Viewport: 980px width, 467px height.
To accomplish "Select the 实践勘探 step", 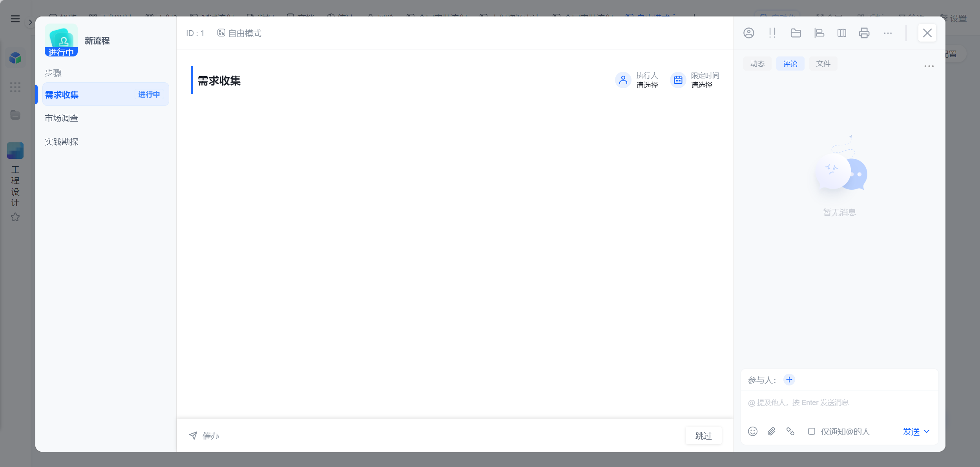I will (x=106, y=142).
